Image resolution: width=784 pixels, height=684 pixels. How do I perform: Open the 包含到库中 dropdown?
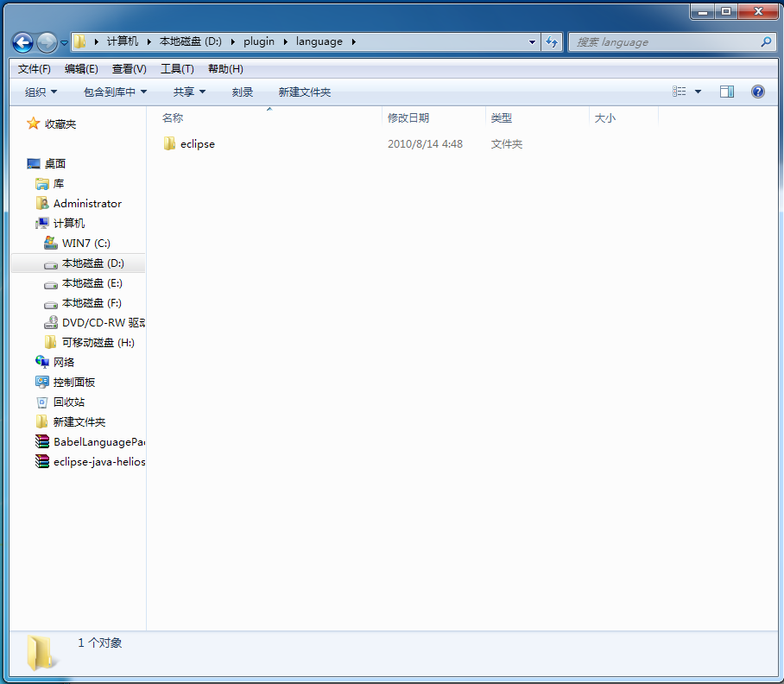click(x=115, y=92)
